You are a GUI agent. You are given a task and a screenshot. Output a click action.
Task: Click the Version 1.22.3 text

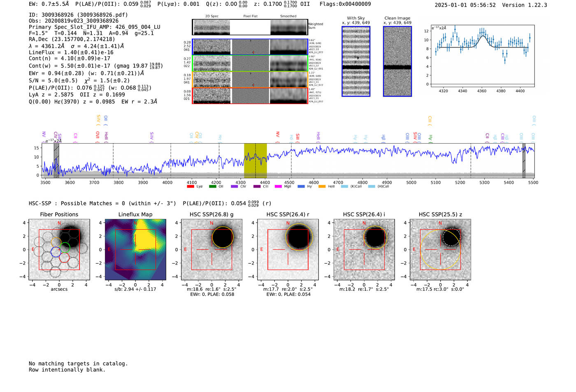[x=525, y=5]
